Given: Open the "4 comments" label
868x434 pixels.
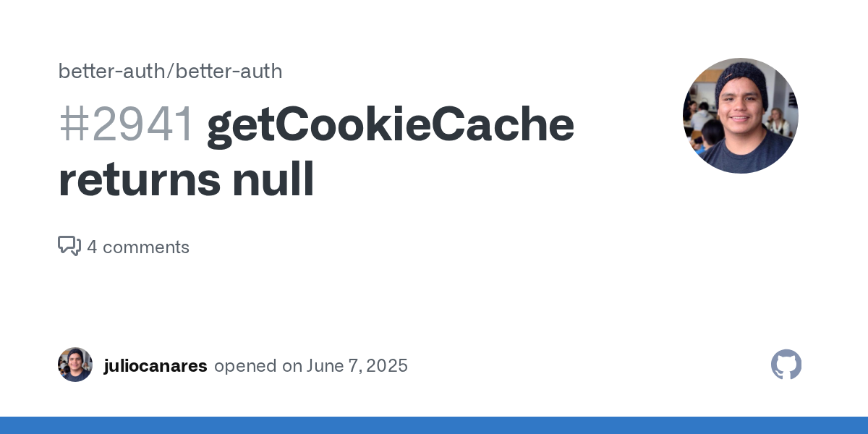Looking at the screenshot, I should point(138,247).
